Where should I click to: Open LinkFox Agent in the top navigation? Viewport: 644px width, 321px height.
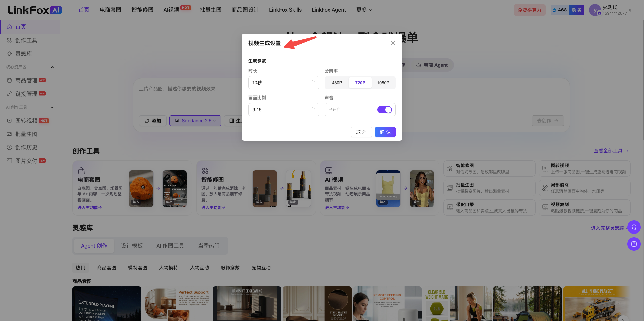click(x=329, y=10)
